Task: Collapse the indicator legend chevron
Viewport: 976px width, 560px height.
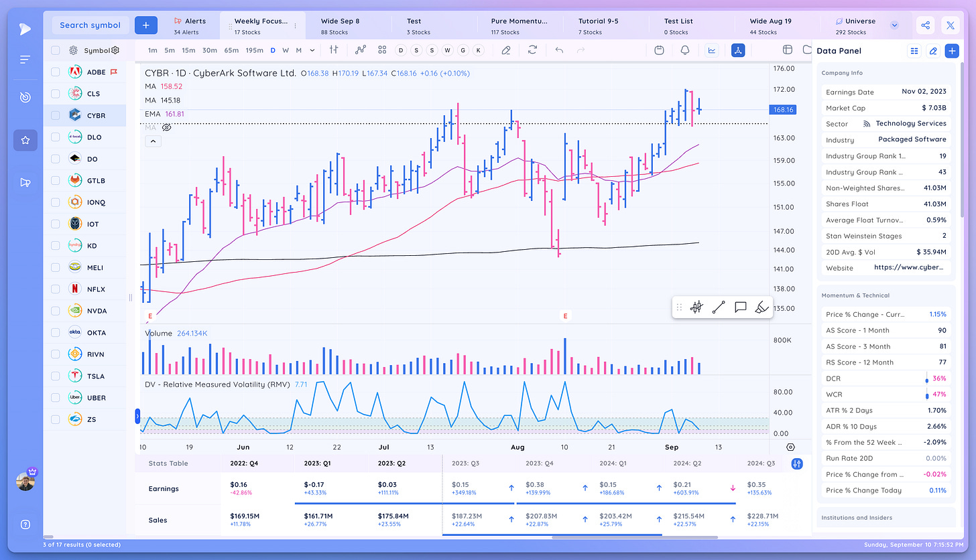Action: [x=152, y=141]
